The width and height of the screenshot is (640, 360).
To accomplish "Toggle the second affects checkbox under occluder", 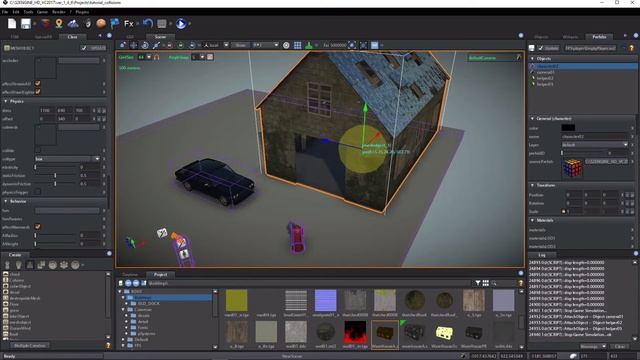I will [x=38, y=92].
